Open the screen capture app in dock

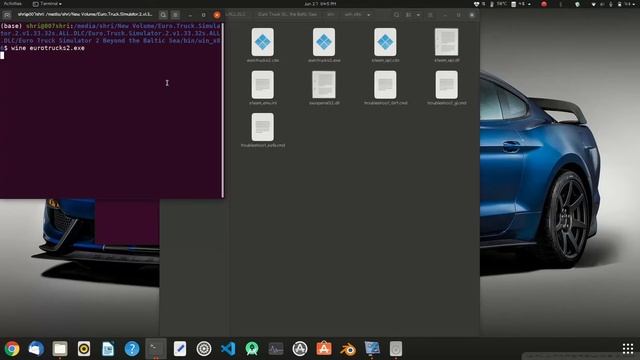[372, 349]
